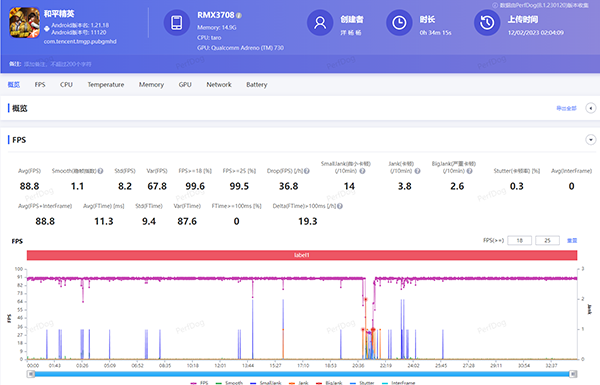Click the RMX3708 device name
The image size is (600, 385).
click(x=215, y=15)
